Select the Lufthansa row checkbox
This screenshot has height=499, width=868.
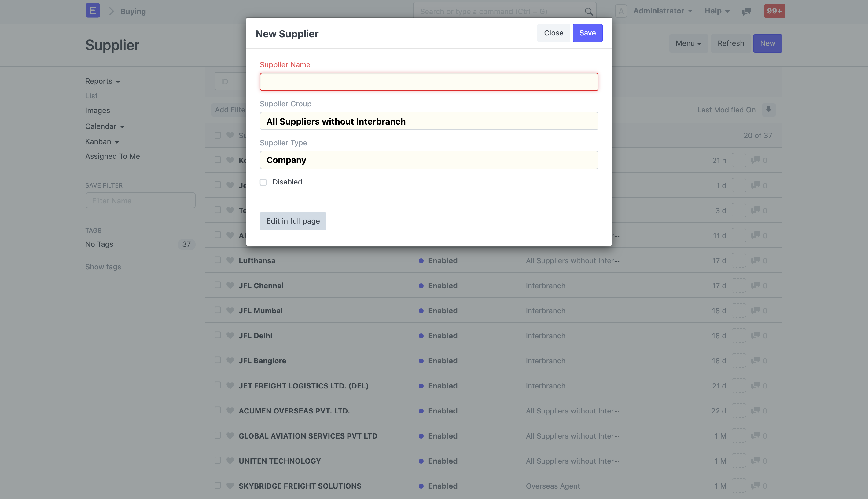click(x=217, y=260)
